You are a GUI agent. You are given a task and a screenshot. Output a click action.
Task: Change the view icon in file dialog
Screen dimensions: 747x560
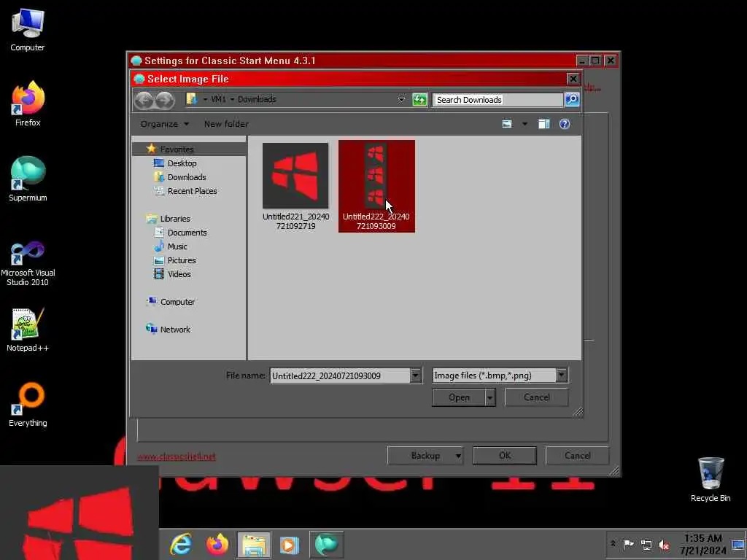tap(507, 124)
